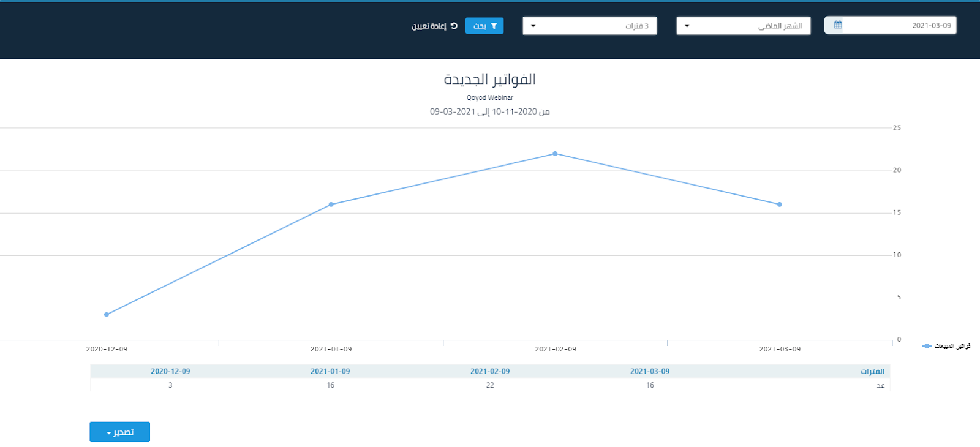This screenshot has width=980, height=447.
Task: Click the الفترات table header
Action: (x=872, y=372)
